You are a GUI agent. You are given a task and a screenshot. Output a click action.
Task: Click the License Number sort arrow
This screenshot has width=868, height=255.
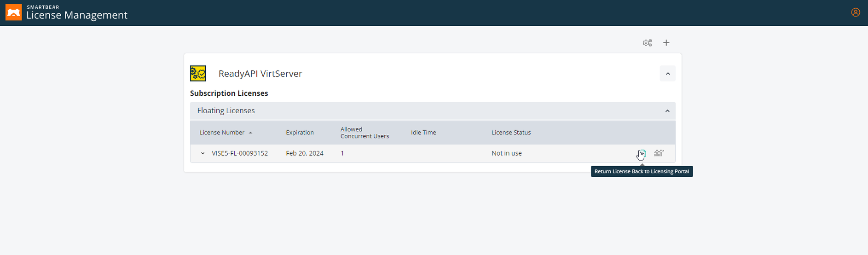point(250,133)
